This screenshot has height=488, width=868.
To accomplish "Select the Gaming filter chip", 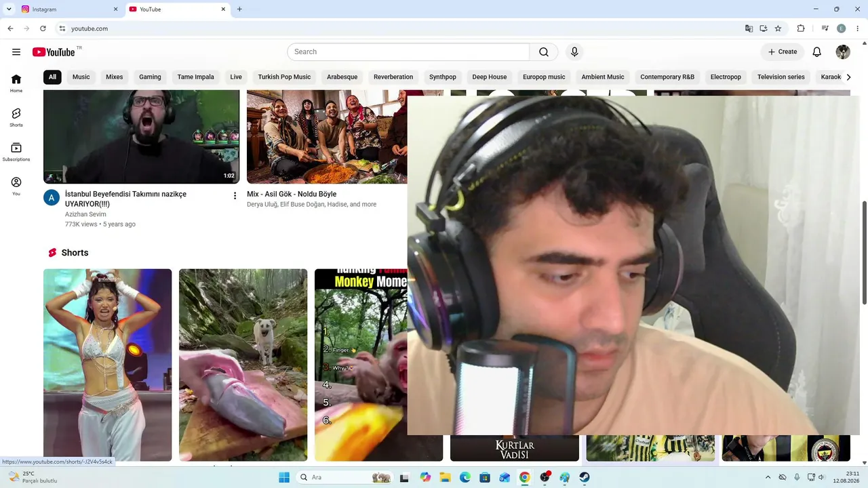I will pos(150,77).
